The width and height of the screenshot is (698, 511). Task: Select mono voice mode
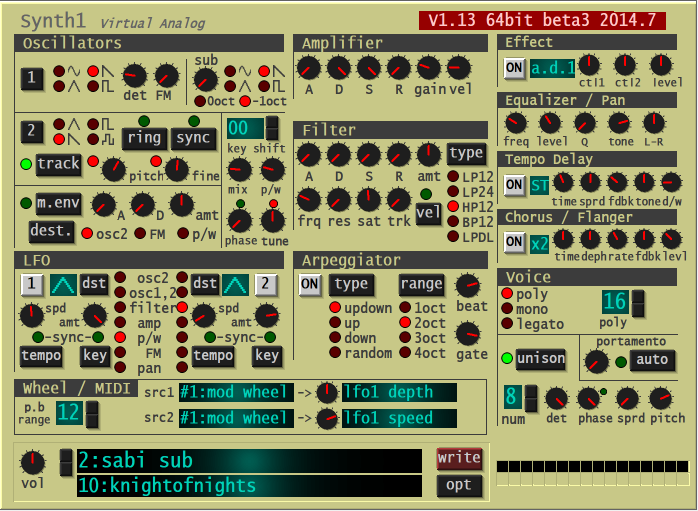pos(507,308)
